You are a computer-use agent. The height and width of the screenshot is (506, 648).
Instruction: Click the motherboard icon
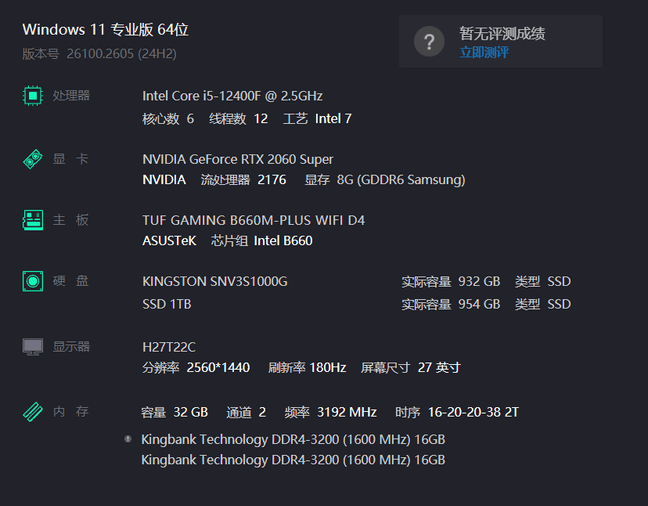click(x=33, y=220)
